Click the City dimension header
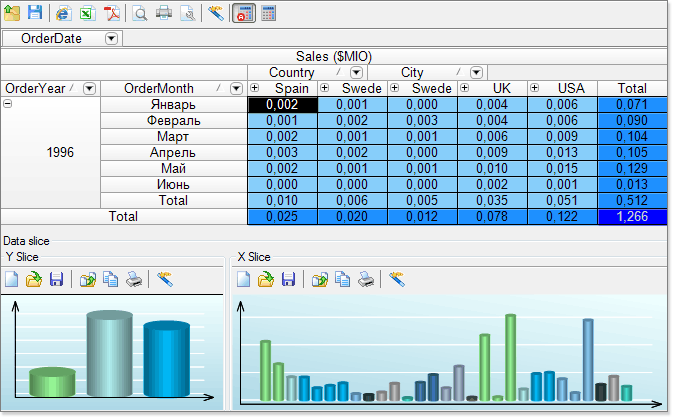This screenshot has height=420, width=680. [x=428, y=72]
